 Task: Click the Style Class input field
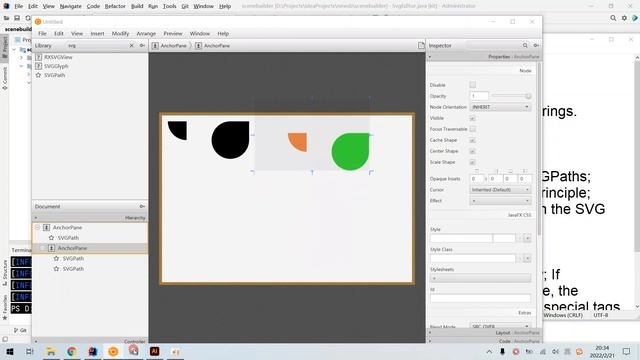click(473, 258)
